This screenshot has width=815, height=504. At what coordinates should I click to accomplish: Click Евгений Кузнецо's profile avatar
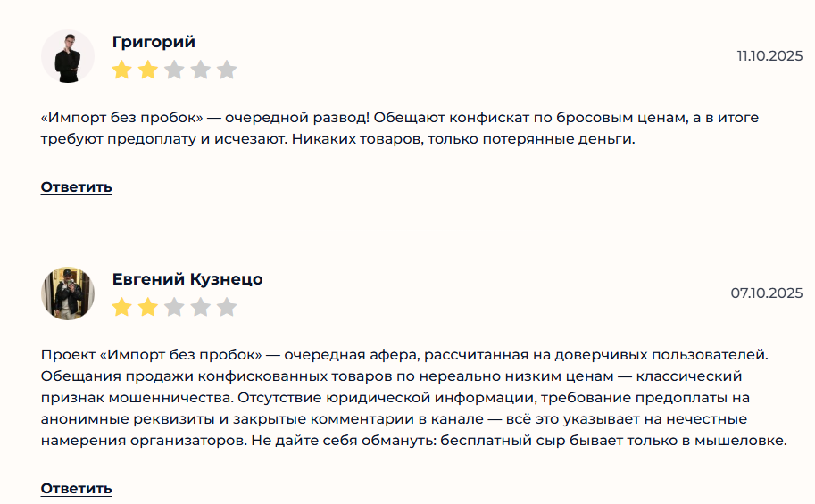click(68, 293)
